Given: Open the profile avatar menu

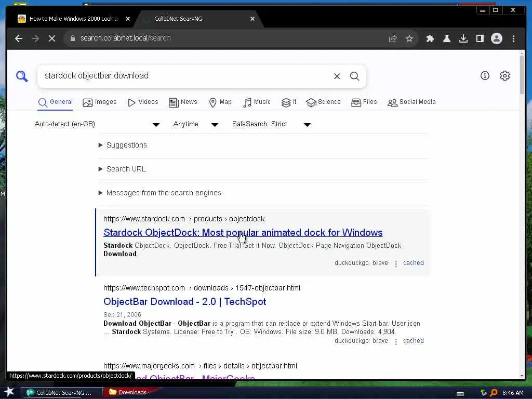Looking at the screenshot, I should 496,38.
